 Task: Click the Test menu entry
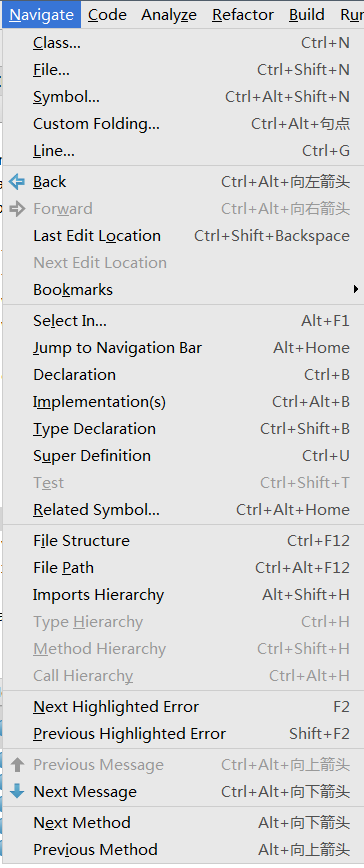click(x=182, y=483)
